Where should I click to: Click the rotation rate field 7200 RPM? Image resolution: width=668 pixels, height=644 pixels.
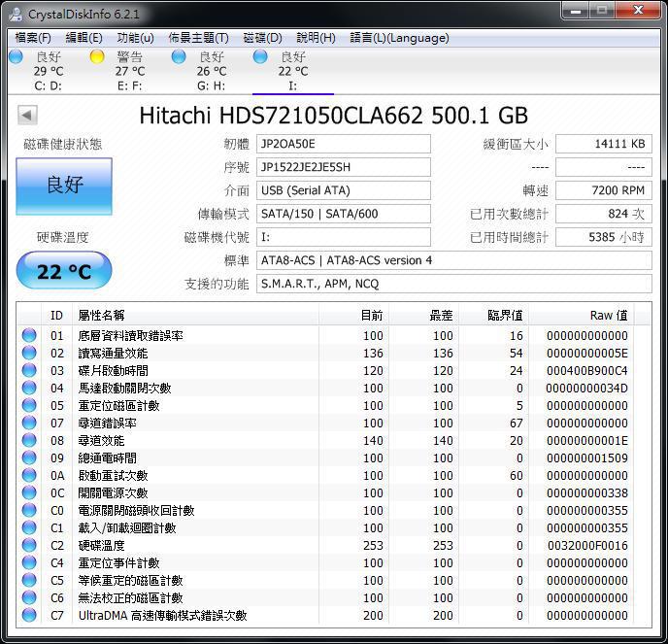[604, 190]
